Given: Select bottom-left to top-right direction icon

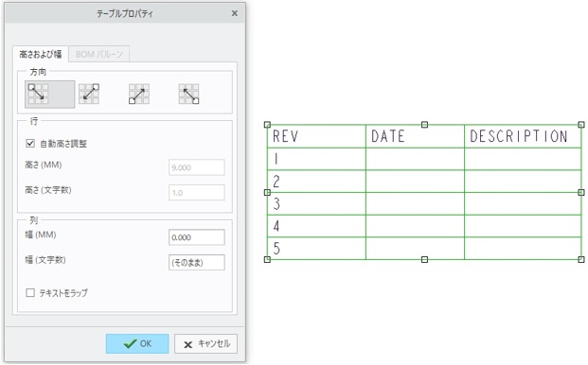Looking at the screenshot, I should point(139,94).
